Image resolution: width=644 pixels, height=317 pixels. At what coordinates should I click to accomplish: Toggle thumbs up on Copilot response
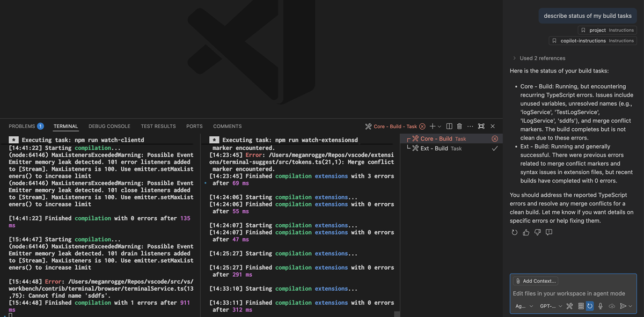pyautogui.click(x=525, y=232)
